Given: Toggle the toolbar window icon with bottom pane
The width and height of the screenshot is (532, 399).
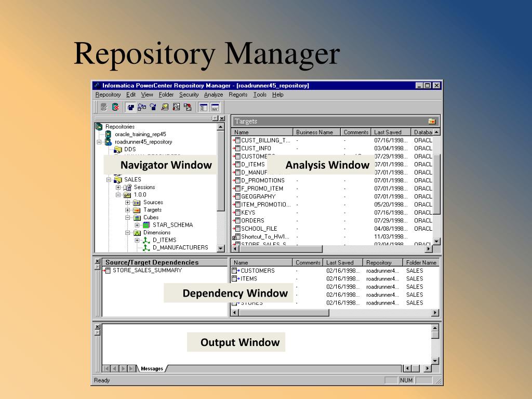Looking at the screenshot, I should [215, 108].
